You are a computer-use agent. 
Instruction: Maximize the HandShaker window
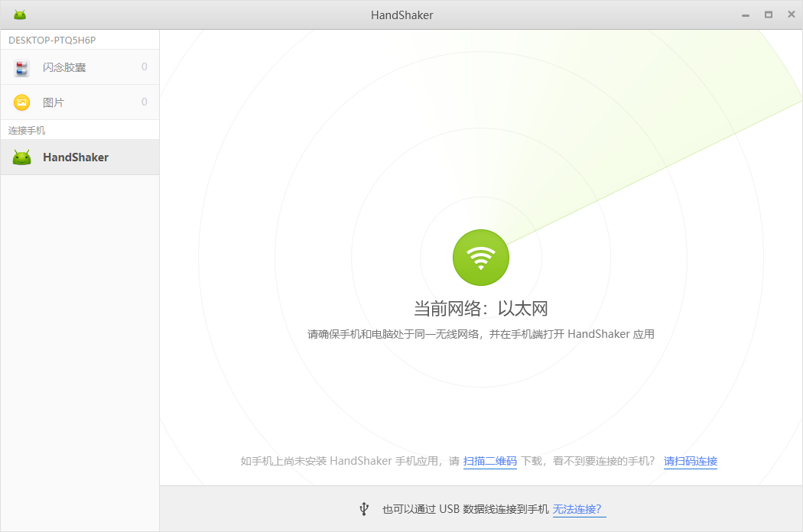pyautogui.click(x=768, y=15)
